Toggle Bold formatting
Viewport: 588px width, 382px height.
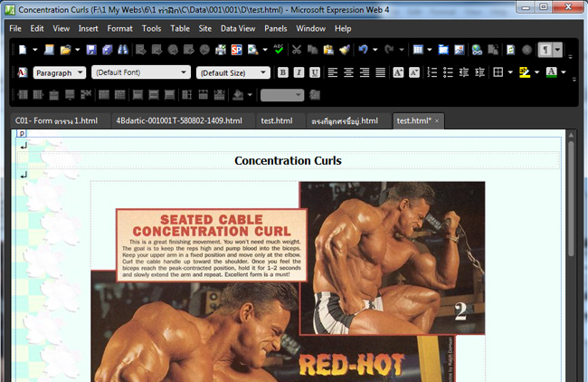[x=283, y=72]
